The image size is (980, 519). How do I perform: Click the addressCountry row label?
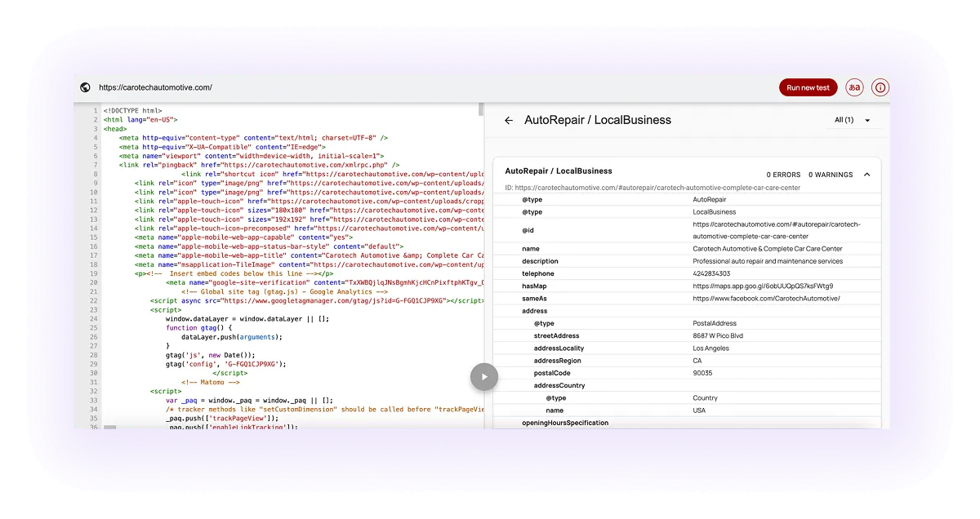pyautogui.click(x=559, y=385)
